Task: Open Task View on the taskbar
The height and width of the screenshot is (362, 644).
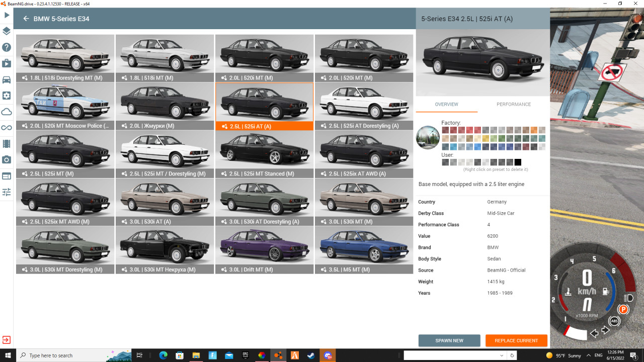Action: pos(140,355)
